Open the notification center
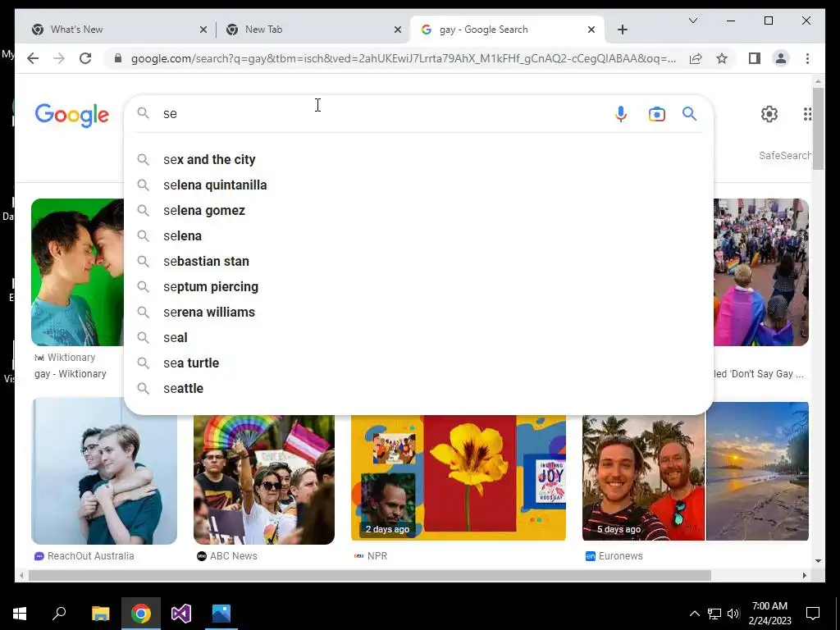 tap(813, 614)
